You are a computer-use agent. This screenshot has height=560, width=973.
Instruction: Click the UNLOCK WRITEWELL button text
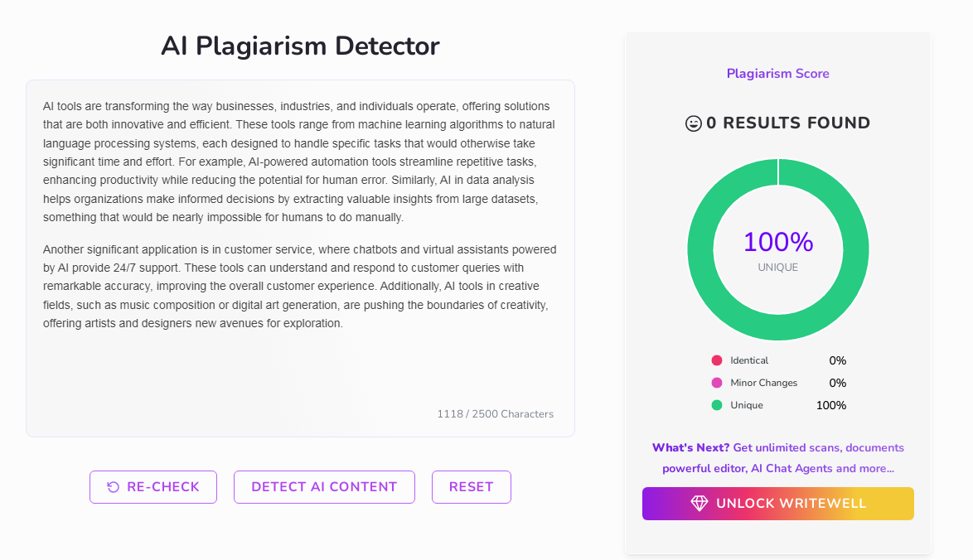click(x=791, y=504)
